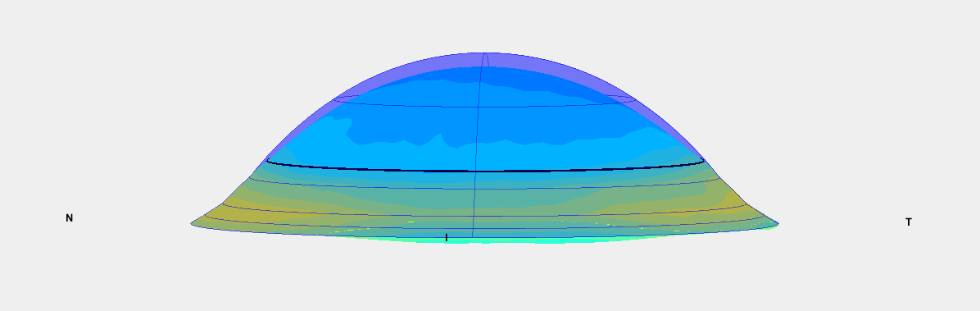Click the T orientation label
980x311 pixels.
point(908,222)
